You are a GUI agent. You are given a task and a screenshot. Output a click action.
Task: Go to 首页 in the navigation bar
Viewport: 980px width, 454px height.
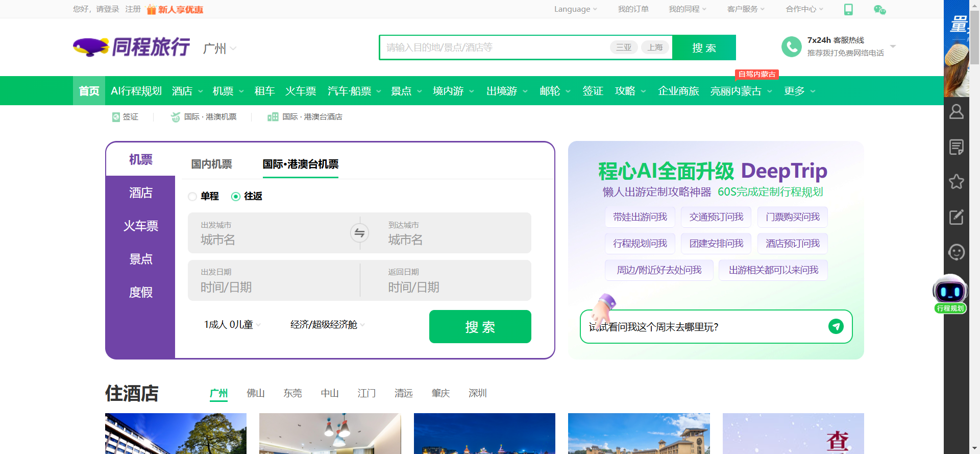89,91
